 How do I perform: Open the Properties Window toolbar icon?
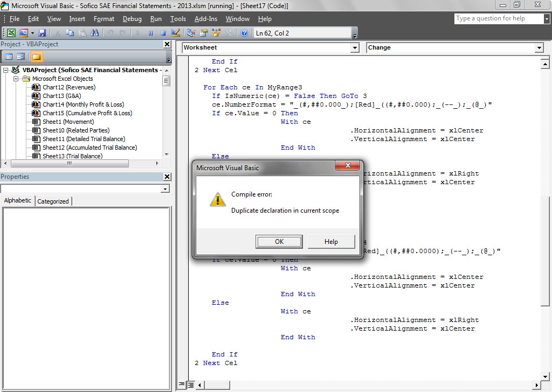(x=203, y=33)
